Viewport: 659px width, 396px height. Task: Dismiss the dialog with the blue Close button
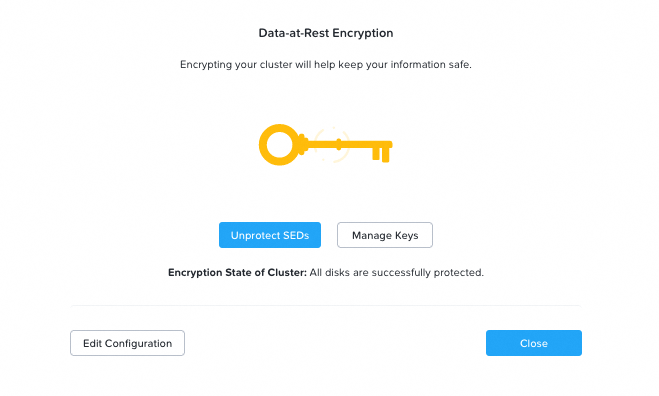coord(534,343)
